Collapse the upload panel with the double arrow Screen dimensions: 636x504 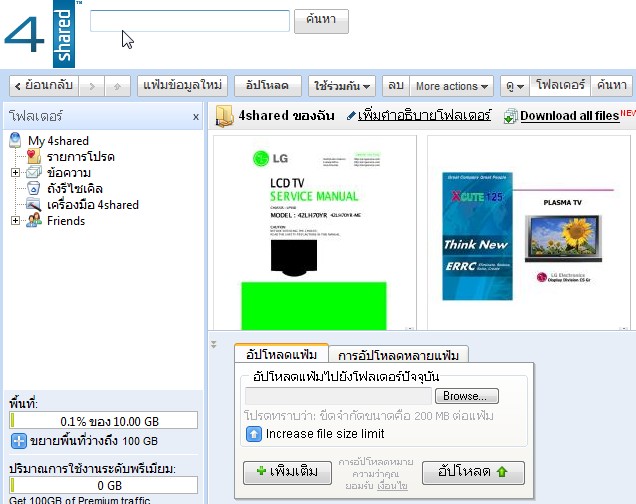point(214,345)
